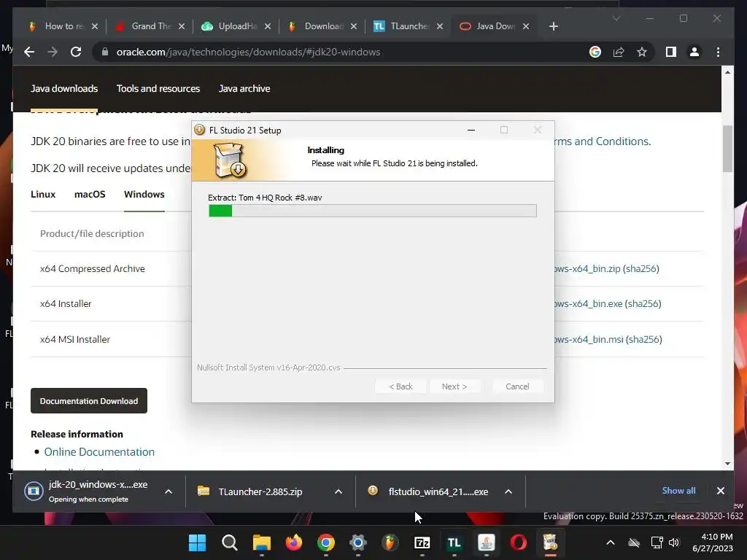The image size is (747, 560).
Task: Open a new browser tab
Action: (x=553, y=26)
